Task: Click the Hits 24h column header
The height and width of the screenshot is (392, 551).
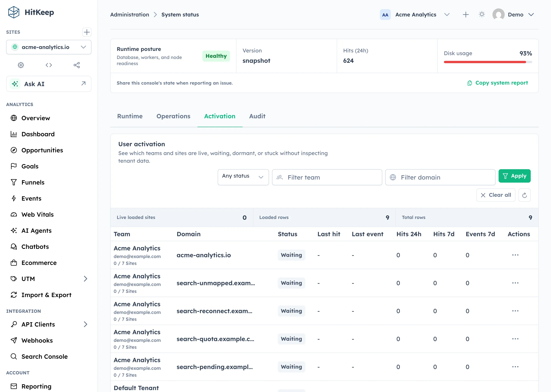Action: tap(409, 234)
